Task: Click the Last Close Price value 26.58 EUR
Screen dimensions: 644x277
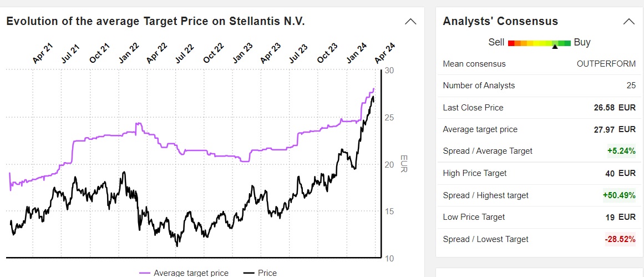Action: coord(615,108)
